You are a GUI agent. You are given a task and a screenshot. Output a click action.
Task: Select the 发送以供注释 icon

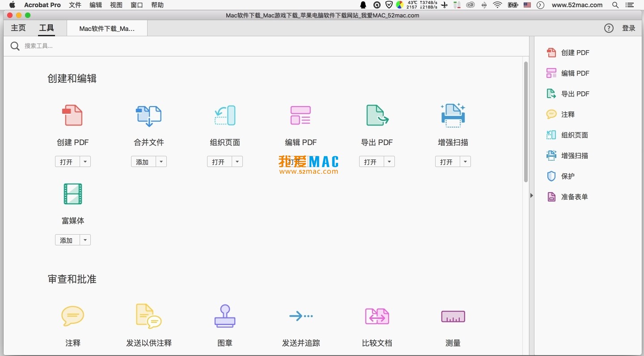148,316
